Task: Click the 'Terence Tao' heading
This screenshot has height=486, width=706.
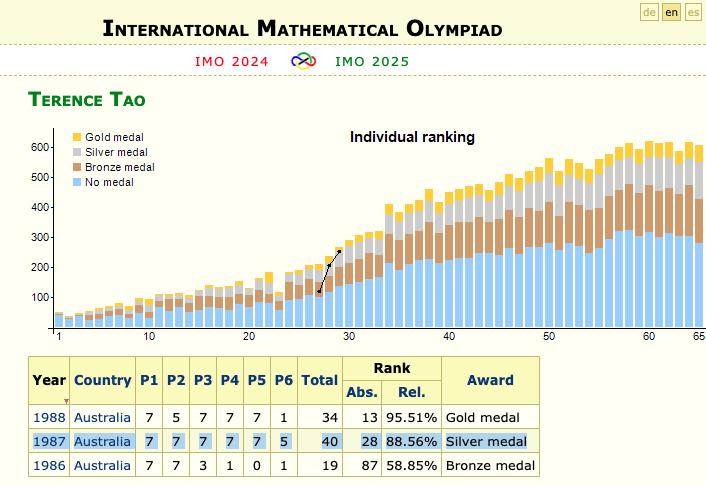Action: 87,100
